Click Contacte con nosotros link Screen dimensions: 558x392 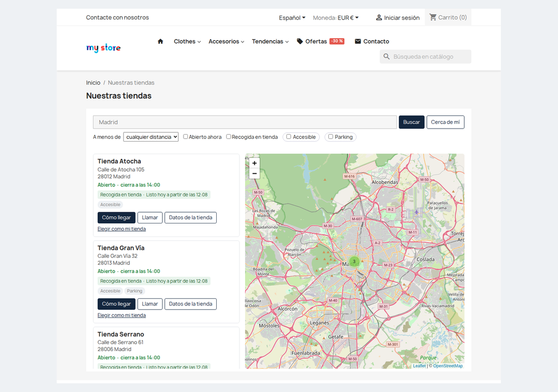click(x=118, y=17)
